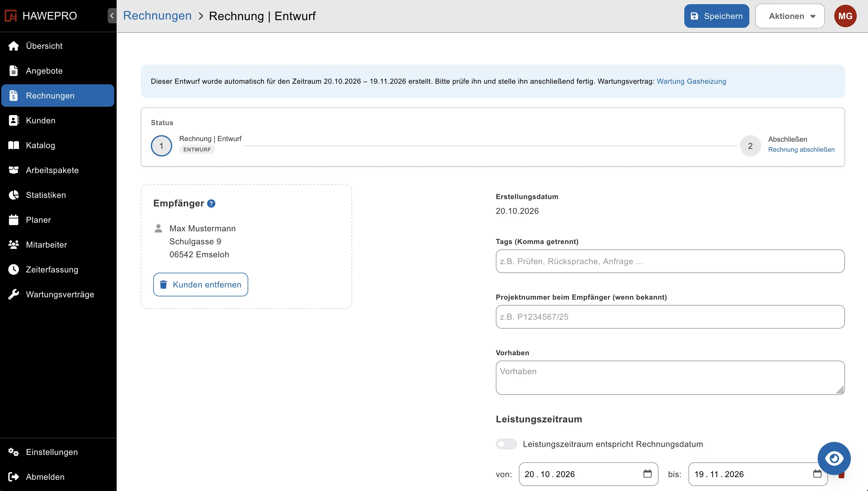The width and height of the screenshot is (868, 491).
Task: Open Einstellungen gears icon
Action: coord(14,452)
